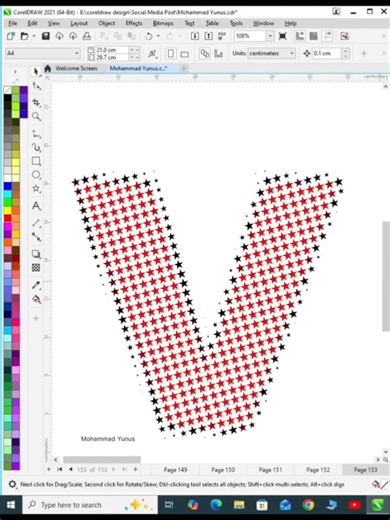Select the Shape tool
Viewport: 390px width, 520px height.
36,87
